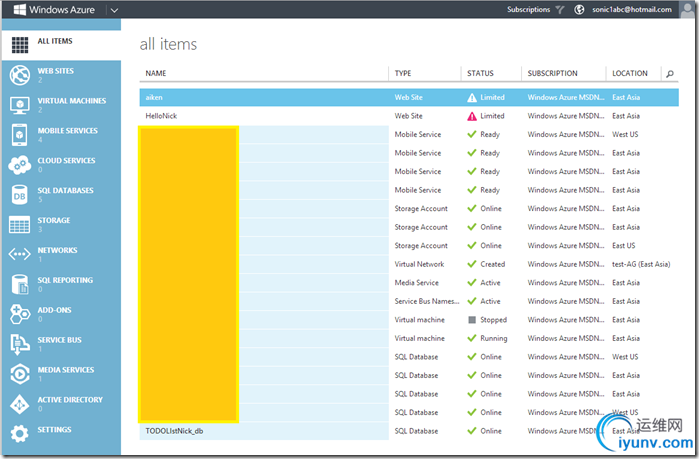
Task: Click the CLOUD SERVICES label
Action: (x=66, y=160)
